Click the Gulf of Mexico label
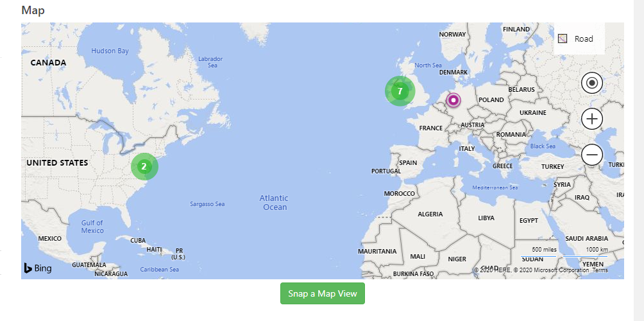Image resolution: width=644 pixels, height=321 pixels. click(x=92, y=227)
